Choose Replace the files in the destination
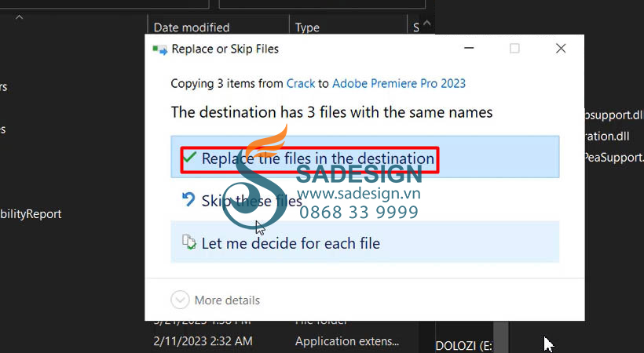Viewport: 644px width, 353px height. click(364, 158)
